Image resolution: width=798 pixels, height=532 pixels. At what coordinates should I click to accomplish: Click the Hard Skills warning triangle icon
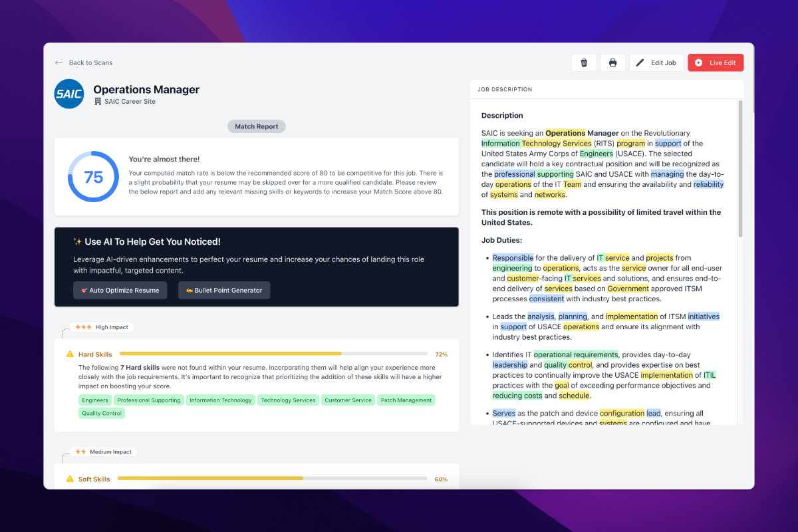tap(70, 354)
